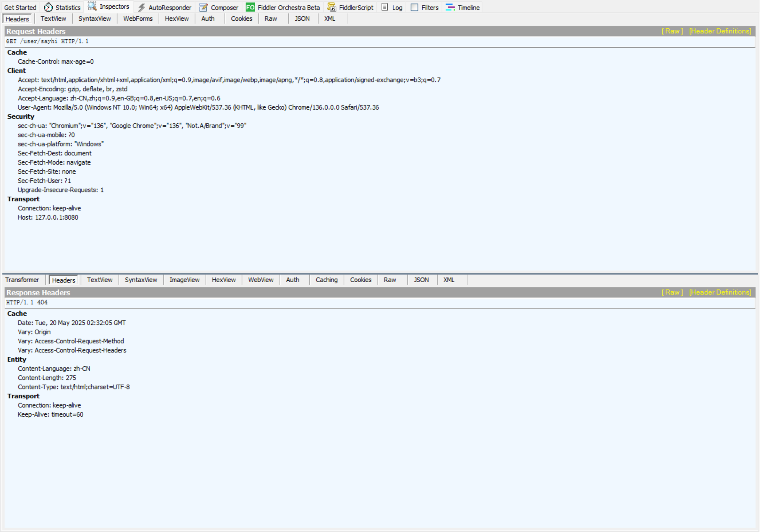Open the response Caching tab

coord(327,280)
